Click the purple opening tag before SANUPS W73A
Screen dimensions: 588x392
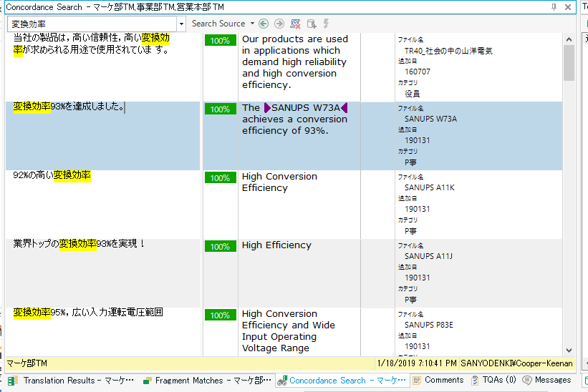(x=267, y=108)
